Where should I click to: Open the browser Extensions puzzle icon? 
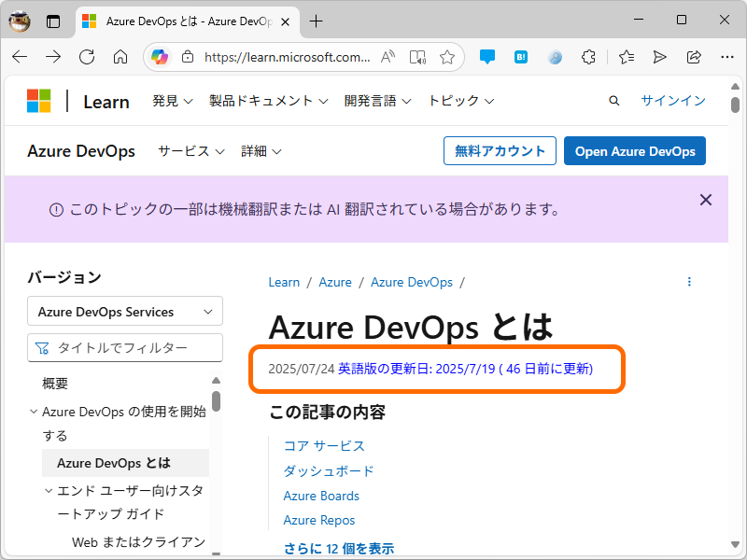point(588,57)
